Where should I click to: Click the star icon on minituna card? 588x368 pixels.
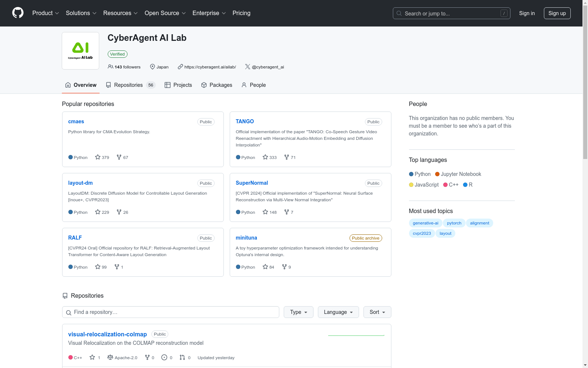point(265,267)
